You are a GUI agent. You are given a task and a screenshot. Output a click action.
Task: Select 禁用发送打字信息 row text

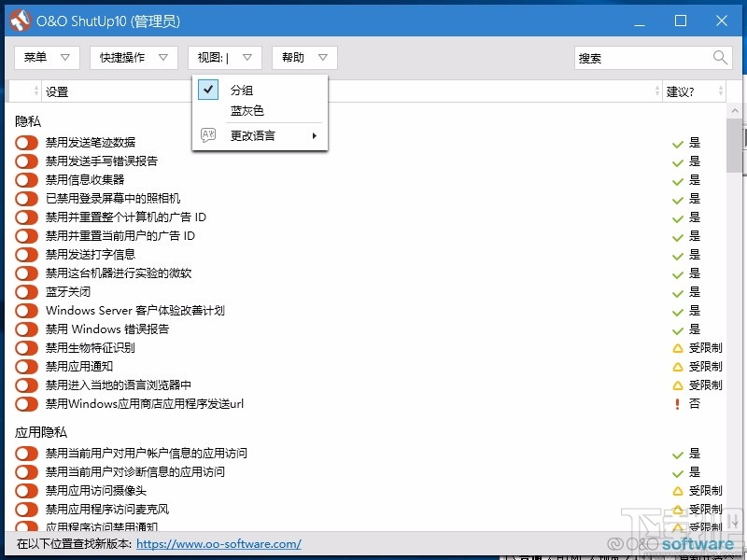[x=91, y=254]
